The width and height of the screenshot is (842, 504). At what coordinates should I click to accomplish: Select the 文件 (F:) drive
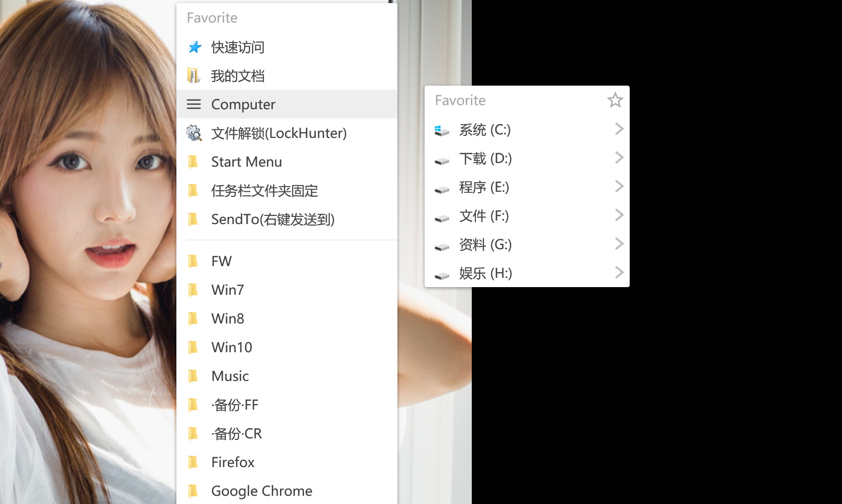[527, 216]
